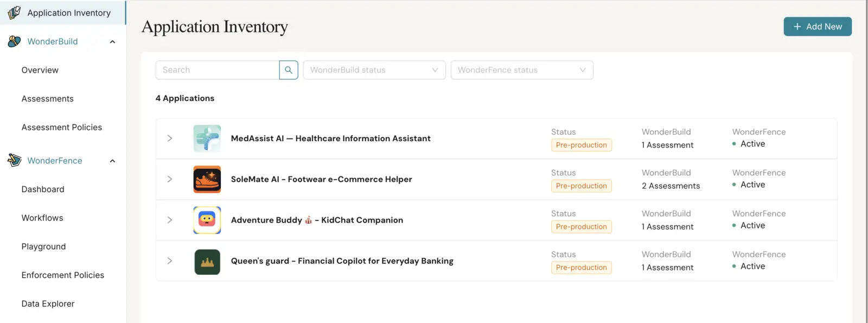Open the Playground page

click(43, 246)
